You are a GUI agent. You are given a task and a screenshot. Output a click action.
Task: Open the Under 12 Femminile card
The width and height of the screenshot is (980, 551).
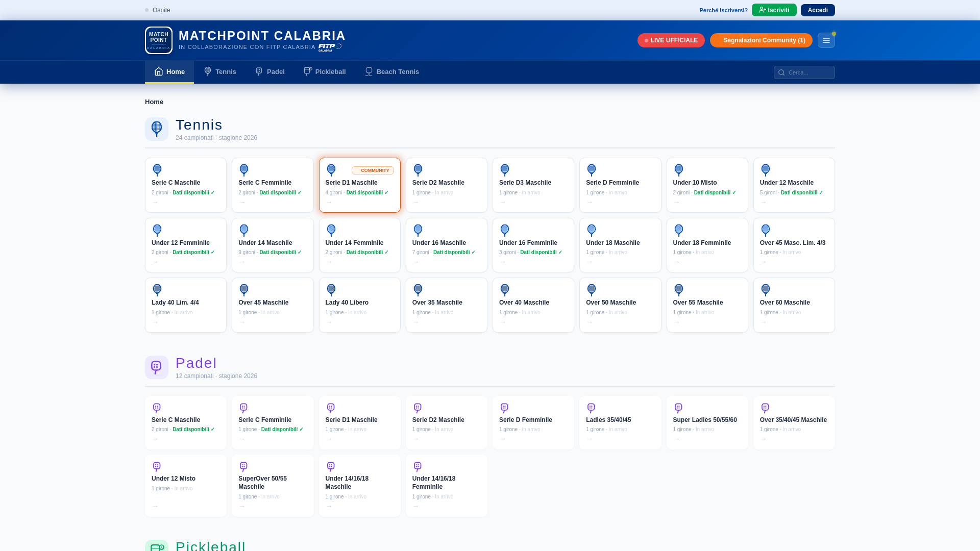(186, 245)
